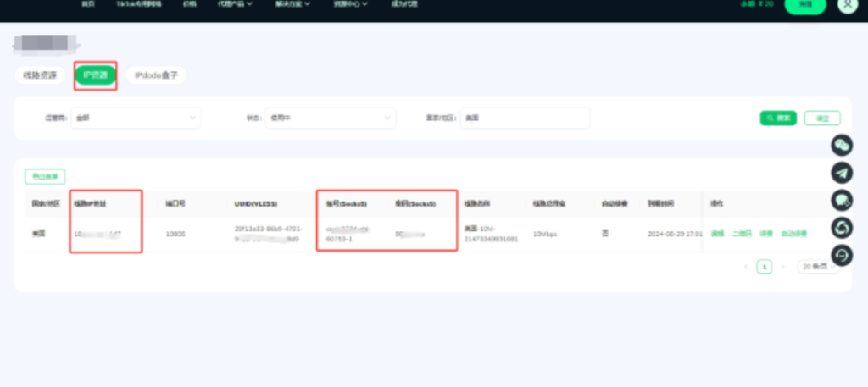Switch to the 线路资源 tab
The image size is (868, 387).
click(40, 75)
